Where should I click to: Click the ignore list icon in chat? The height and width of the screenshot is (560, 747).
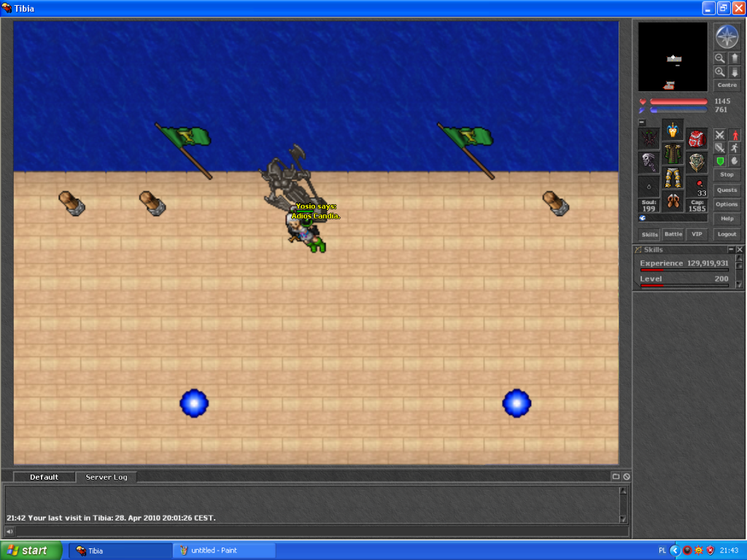coord(627,476)
